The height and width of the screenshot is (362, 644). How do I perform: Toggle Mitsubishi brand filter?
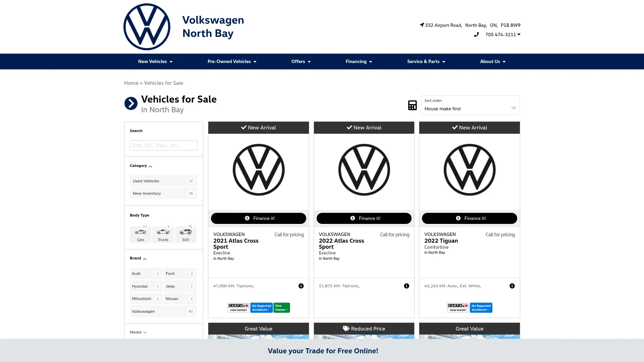coord(146,299)
